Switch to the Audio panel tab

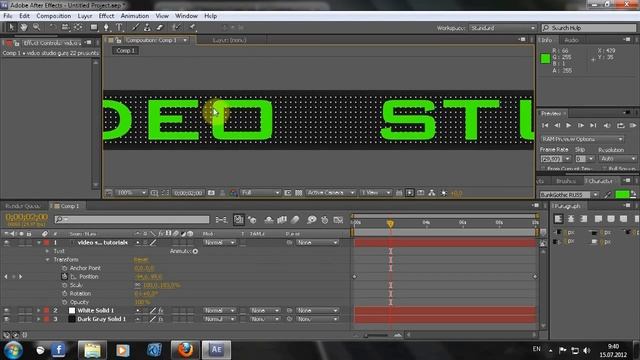pos(571,40)
